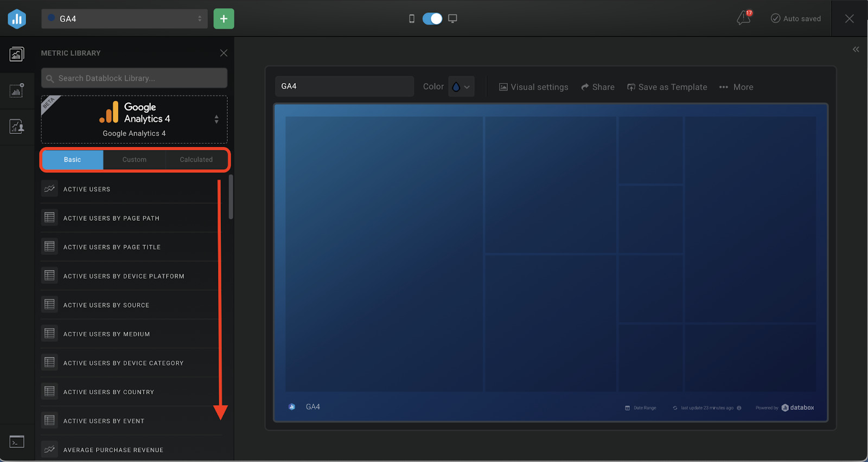
Task: Click the Search Datablock Library field
Action: tap(134, 78)
